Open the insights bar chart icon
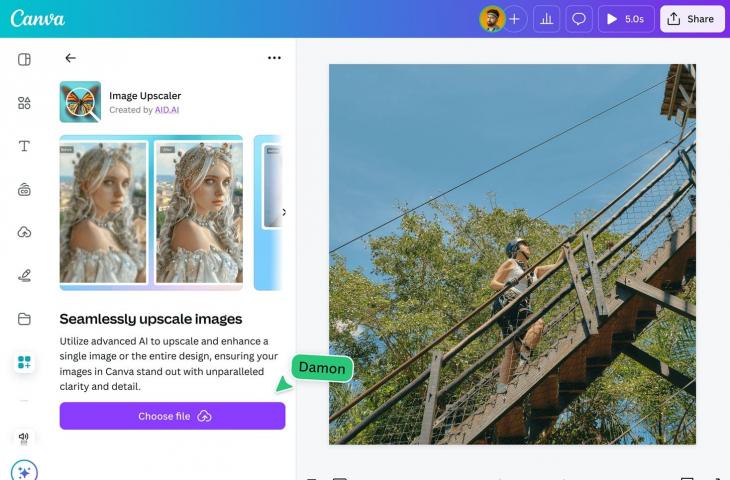This screenshot has height=480, width=730. (546, 19)
